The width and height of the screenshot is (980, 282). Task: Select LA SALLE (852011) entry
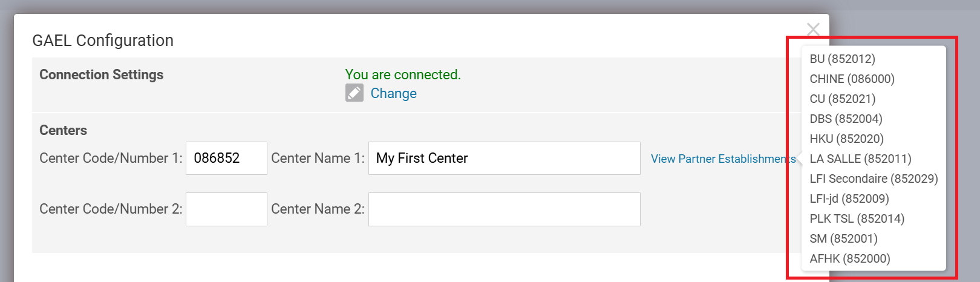point(860,159)
